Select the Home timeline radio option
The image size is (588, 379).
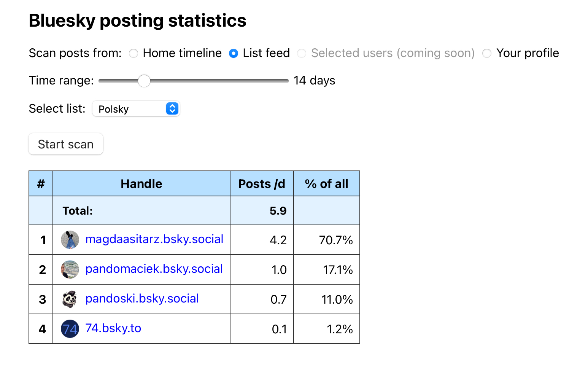(133, 53)
